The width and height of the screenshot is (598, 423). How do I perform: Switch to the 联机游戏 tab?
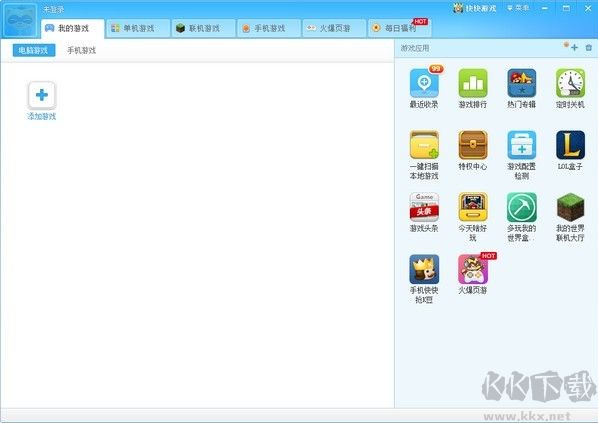pyautogui.click(x=204, y=28)
